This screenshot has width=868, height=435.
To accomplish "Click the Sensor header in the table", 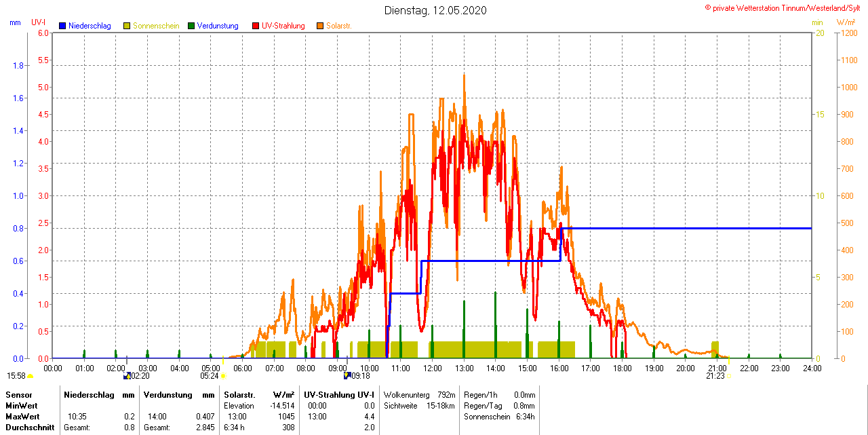I will (18, 394).
